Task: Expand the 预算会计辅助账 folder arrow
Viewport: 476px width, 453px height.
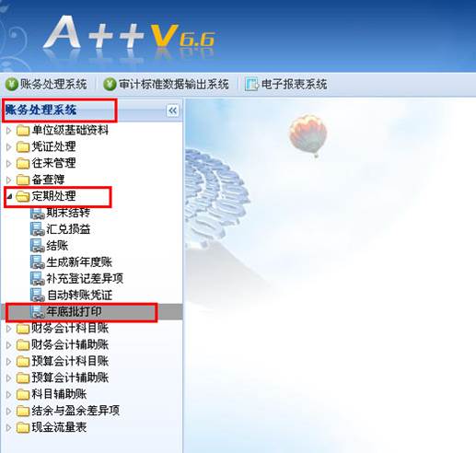Action: [x=8, y=378]
